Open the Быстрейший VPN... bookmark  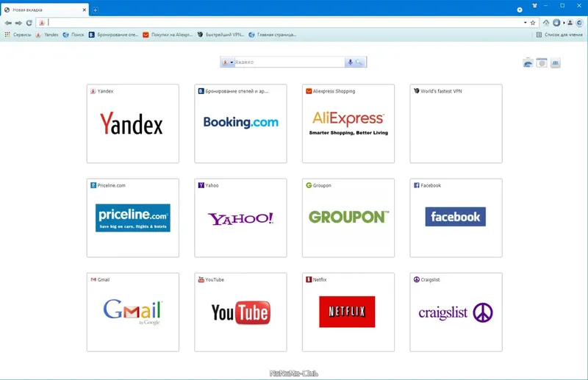coord(220,35)
